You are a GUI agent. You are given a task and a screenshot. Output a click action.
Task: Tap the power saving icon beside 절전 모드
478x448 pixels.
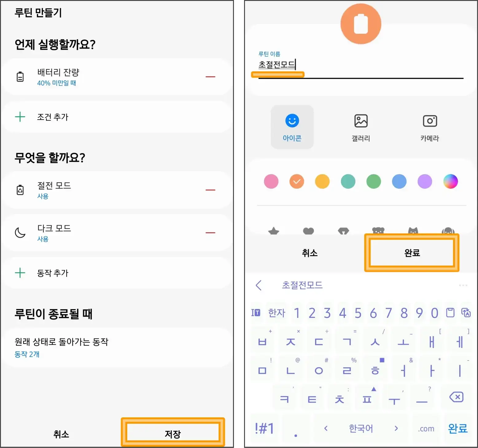click(20, 190)
